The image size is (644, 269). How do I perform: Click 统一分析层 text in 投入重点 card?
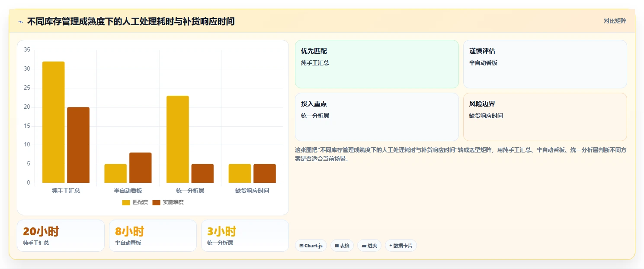(x=315, y=116)
